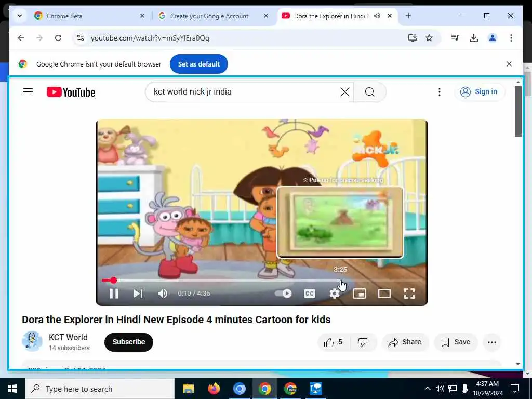Like the video with the thumbs up
The image size is (532, 399).
coord(333,342)
